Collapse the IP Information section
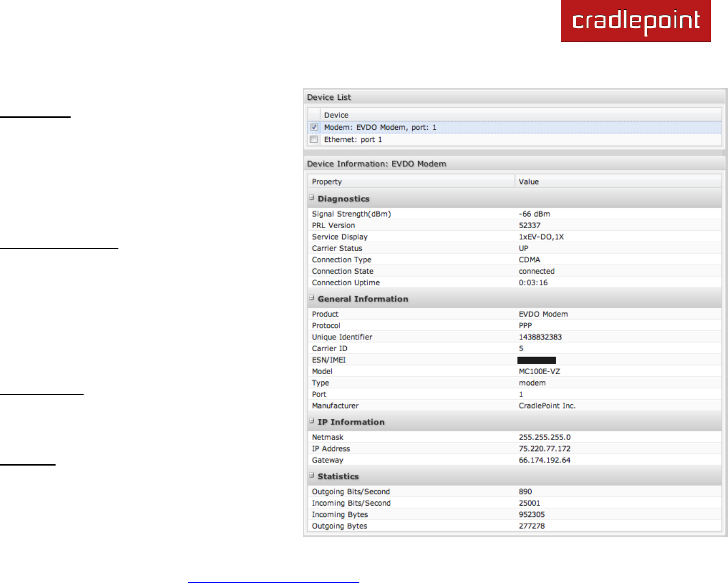Viewport: 728px width, 583px height. (312, 421)
